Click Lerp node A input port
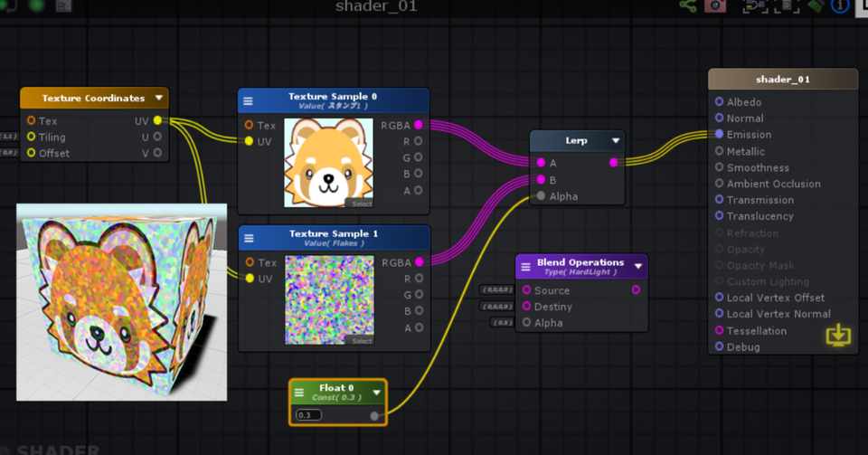Image resolution: width=868 pixels, height=455 pixels. 541,162
